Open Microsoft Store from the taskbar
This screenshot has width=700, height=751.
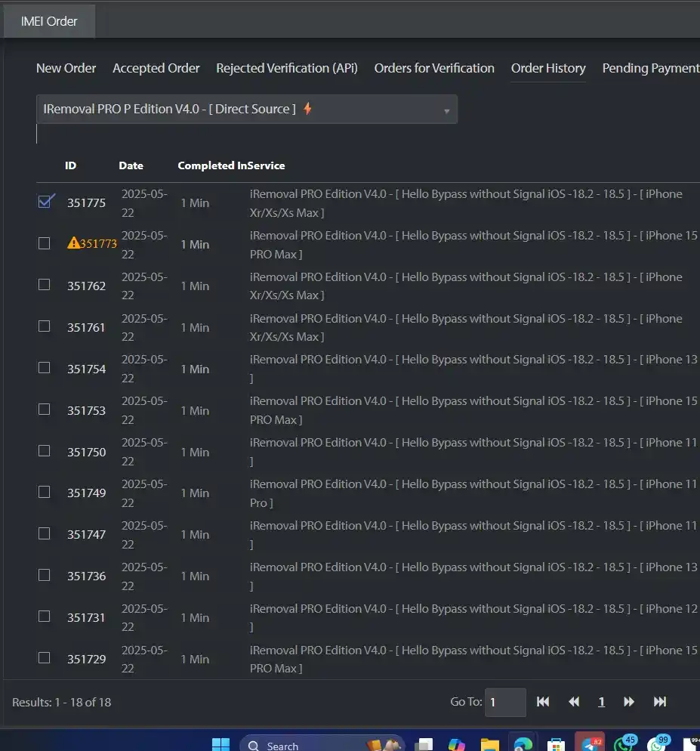click(x=556, y=744)
